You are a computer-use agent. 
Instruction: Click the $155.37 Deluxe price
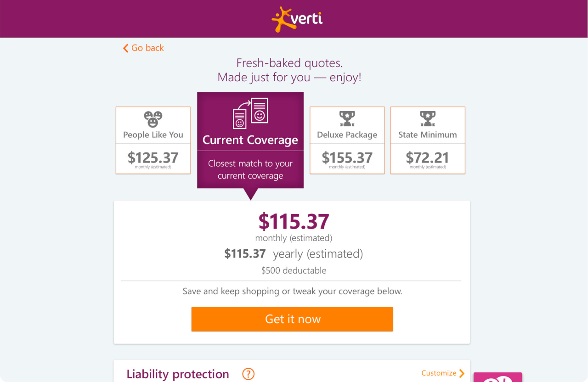[x=347, y=158]
